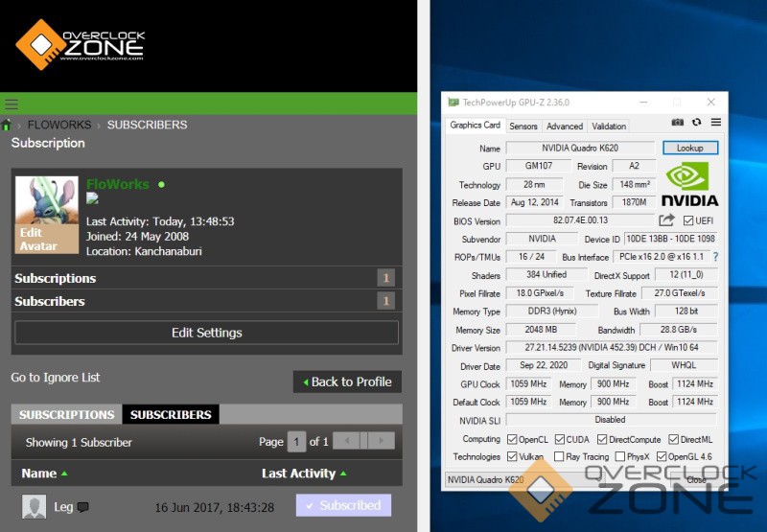Toggle the OpenGL 4.6 checkbox

point(662,456)
